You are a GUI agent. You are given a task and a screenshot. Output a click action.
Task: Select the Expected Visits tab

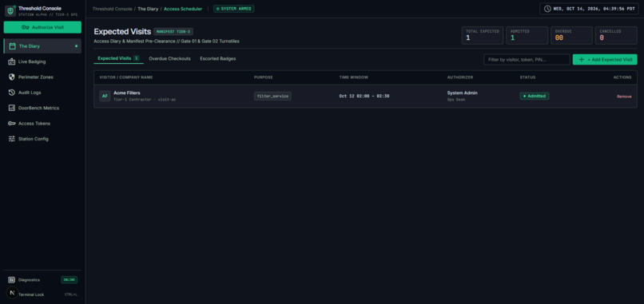pyautogui.click(x=118, y=59)
